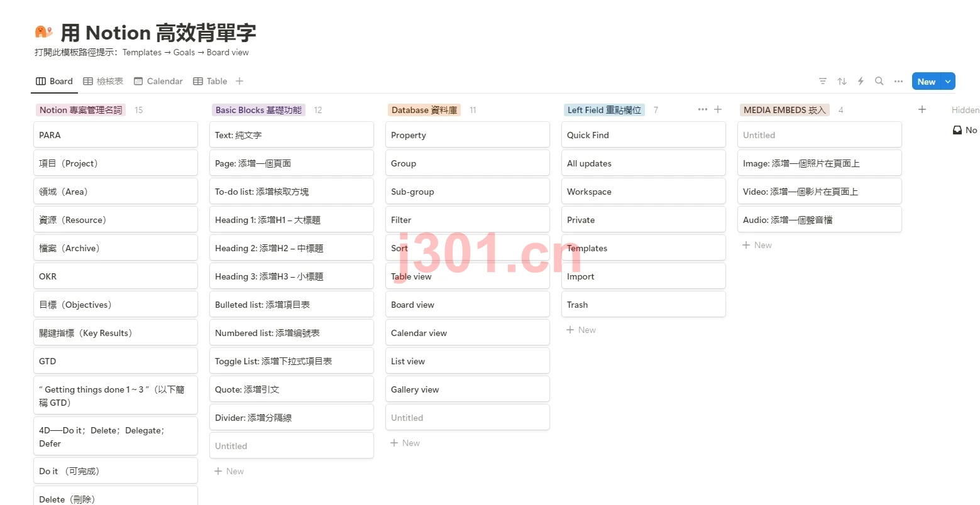Image resolution: width=980 pixels, height=505 pixels.
Task: Open the Bulleted list card
Action: 292,305
